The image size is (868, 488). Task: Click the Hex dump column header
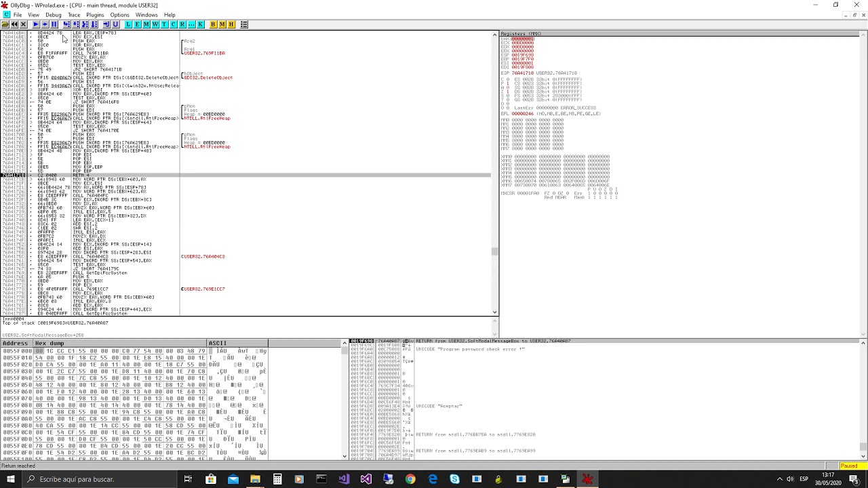coord(120,344)
